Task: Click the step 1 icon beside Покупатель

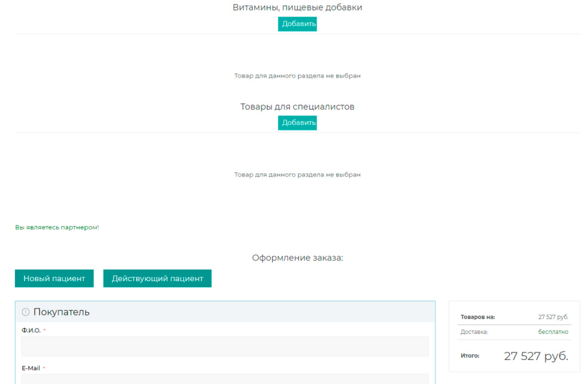Action: tap(25, 312)
